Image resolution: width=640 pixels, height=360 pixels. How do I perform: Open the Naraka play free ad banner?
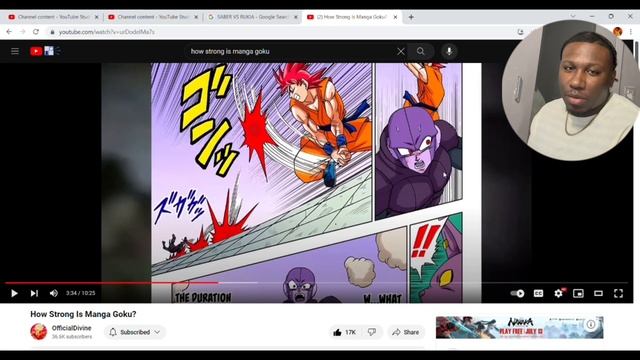[x=520, y=327]
